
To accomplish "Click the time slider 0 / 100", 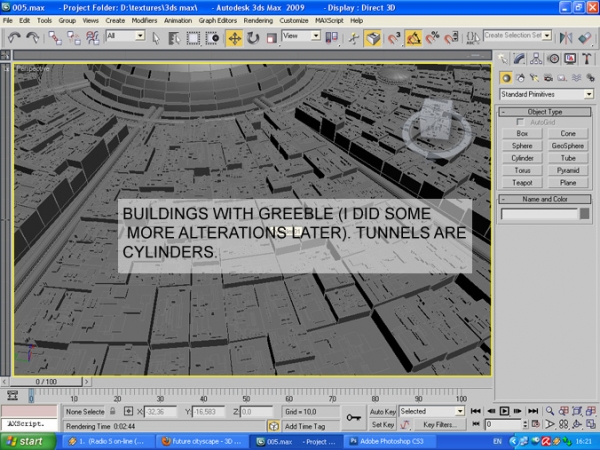I will tap(46, 382).
